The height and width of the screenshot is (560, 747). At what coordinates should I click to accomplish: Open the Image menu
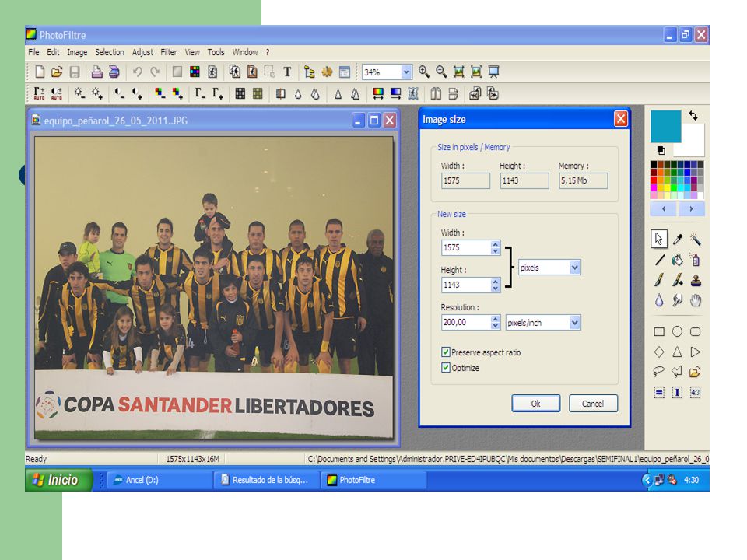click(x=77, y=52)
